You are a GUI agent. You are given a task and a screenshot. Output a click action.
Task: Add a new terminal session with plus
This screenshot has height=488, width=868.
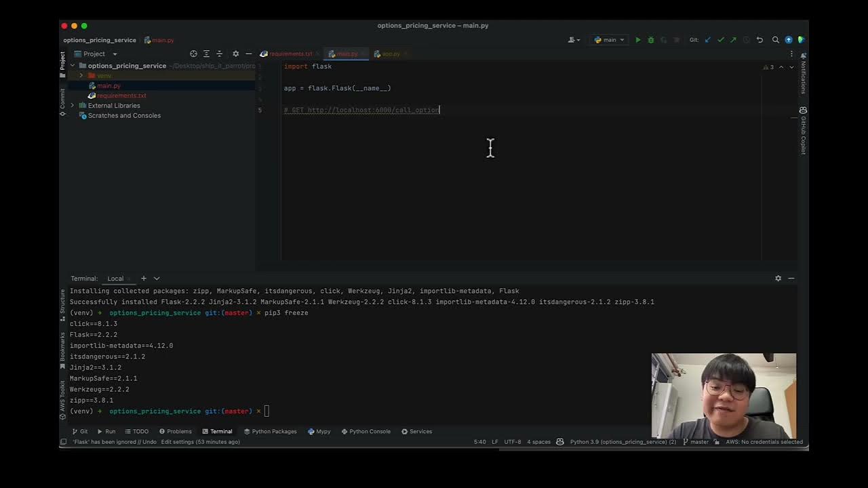(143, 279)
